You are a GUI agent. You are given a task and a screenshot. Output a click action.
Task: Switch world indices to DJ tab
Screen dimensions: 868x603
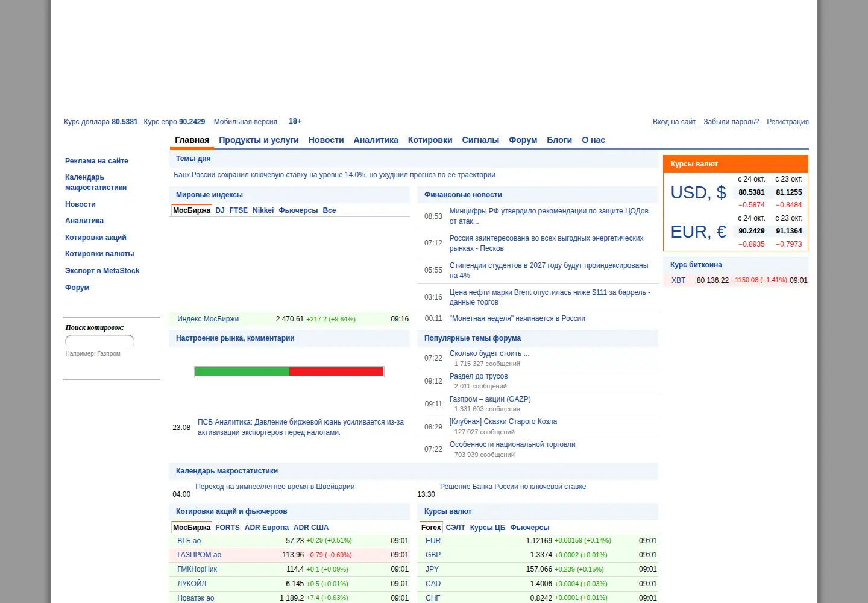coord(219,210)
